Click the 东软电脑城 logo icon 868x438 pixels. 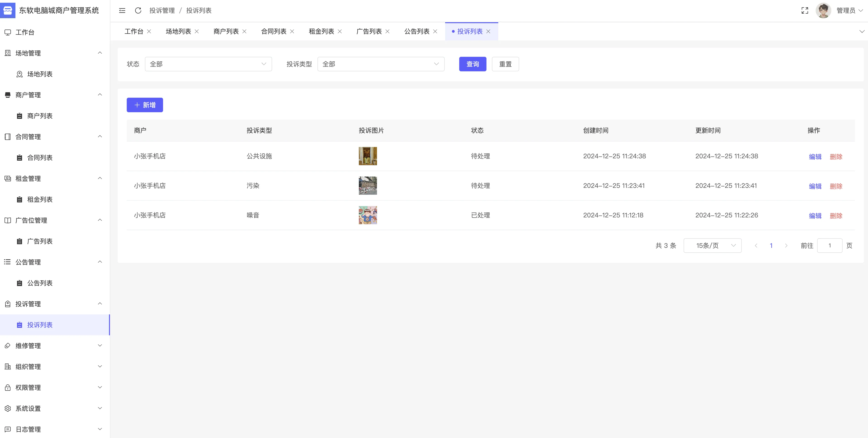point(8,10)
